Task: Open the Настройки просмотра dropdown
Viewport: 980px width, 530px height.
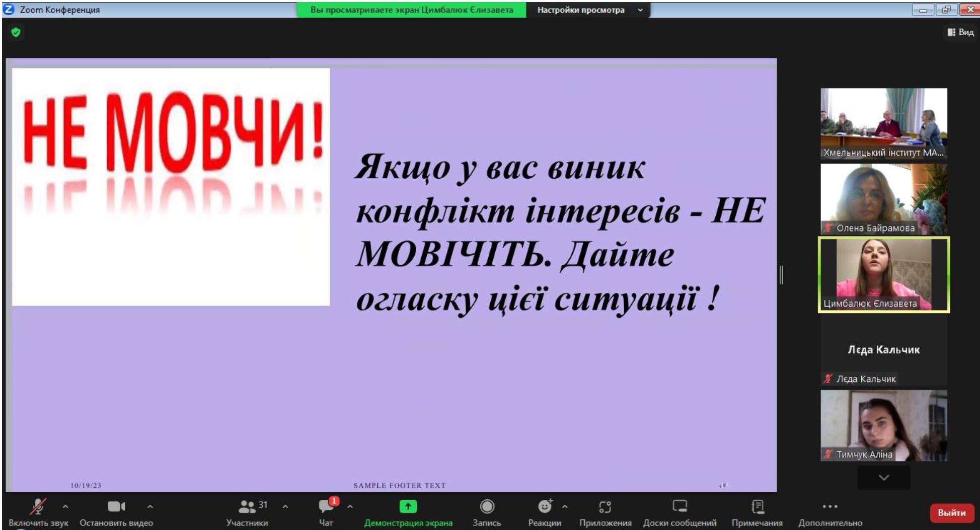Action: 588,10
